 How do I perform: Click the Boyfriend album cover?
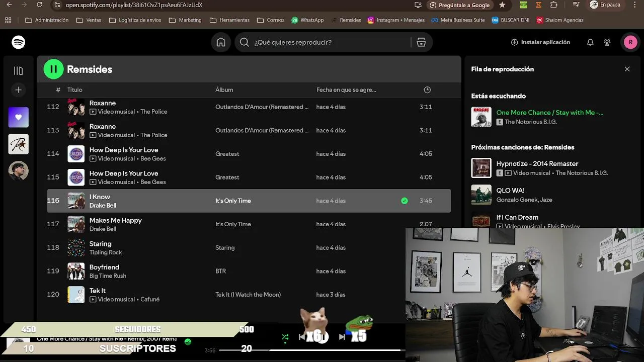coord(76,271)
